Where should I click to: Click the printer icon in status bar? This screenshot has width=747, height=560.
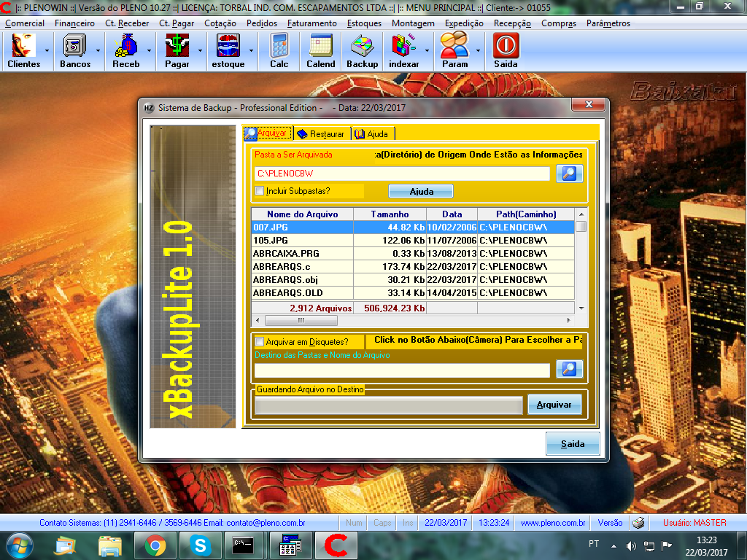[638, 523]
